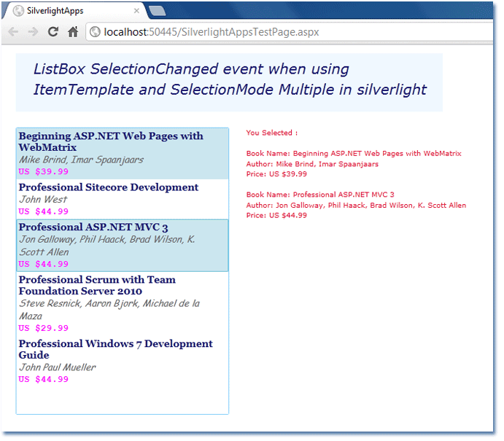Click the author line Mike Brind, Imar Spaanjaars in the list
Screen dimensions: 504x441
pyautogui.click(x=81, y=160)
